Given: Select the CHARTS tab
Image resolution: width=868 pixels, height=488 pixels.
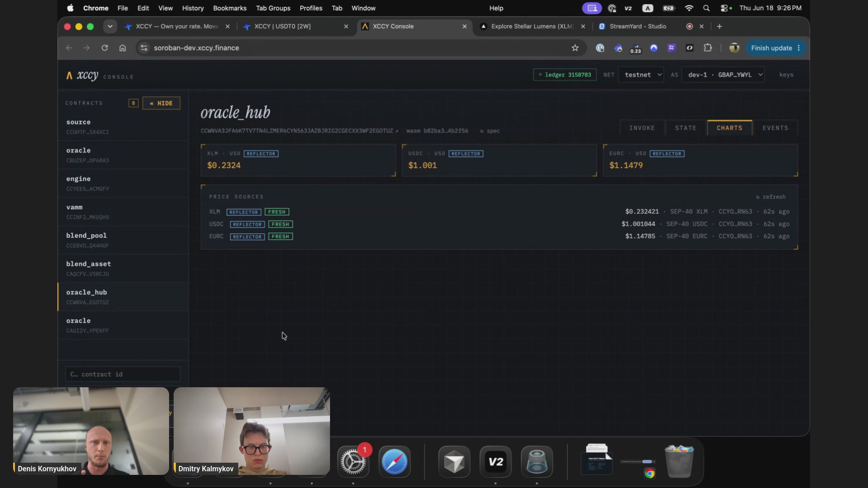Looking at the screenshot, I should (x=729, y=128).
